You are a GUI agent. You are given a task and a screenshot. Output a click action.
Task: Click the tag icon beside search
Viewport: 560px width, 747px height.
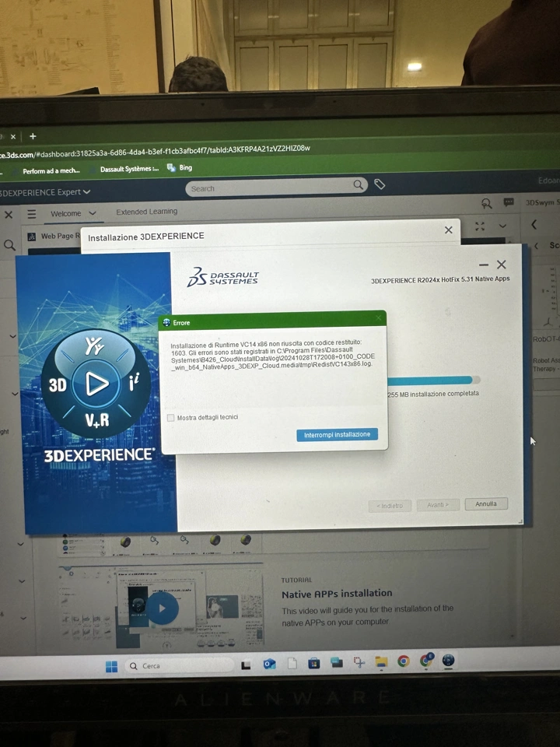[380, 184]
